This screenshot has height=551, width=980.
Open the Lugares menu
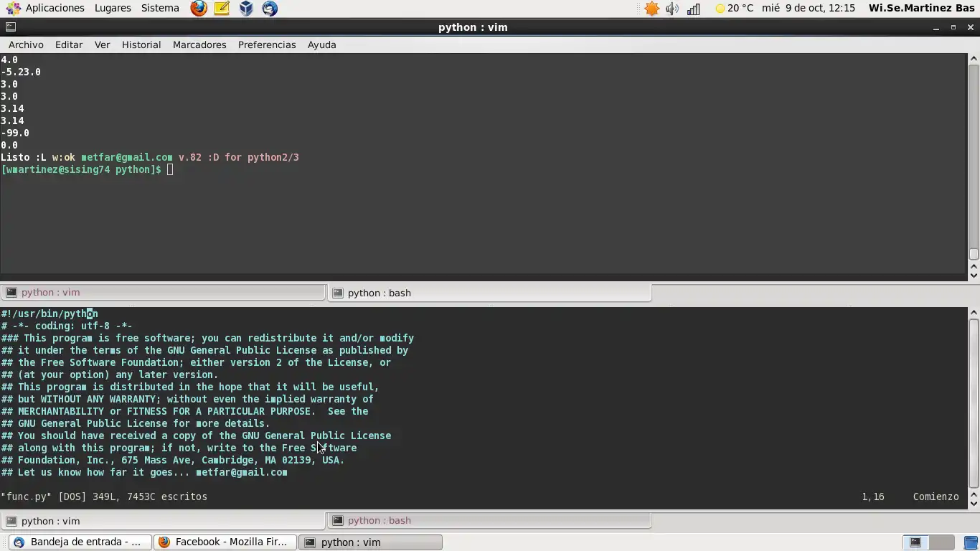(113, 8)
